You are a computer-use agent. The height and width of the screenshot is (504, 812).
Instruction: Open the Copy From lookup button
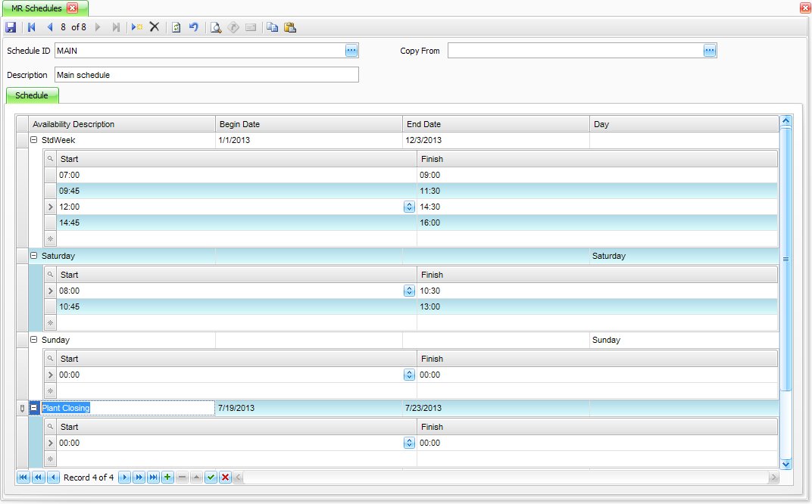coord(710,51)
